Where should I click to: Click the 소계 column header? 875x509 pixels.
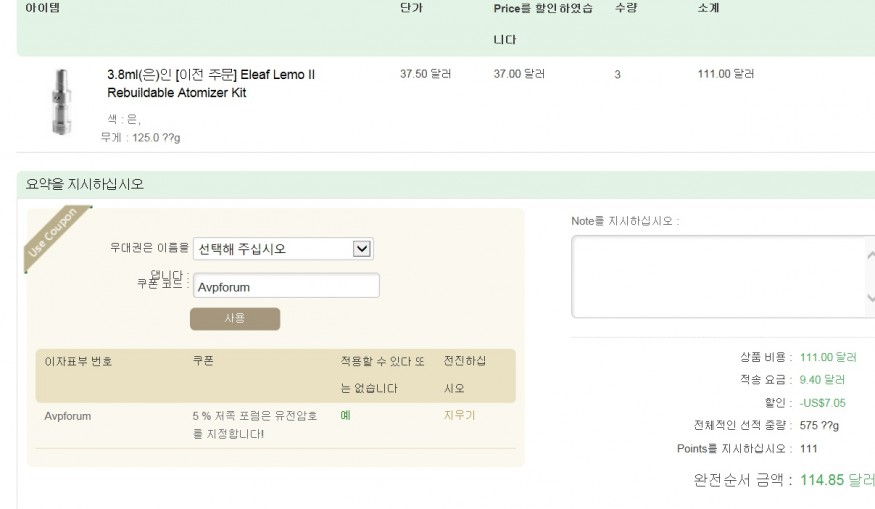pyautogui.click(x=708, y=8)
